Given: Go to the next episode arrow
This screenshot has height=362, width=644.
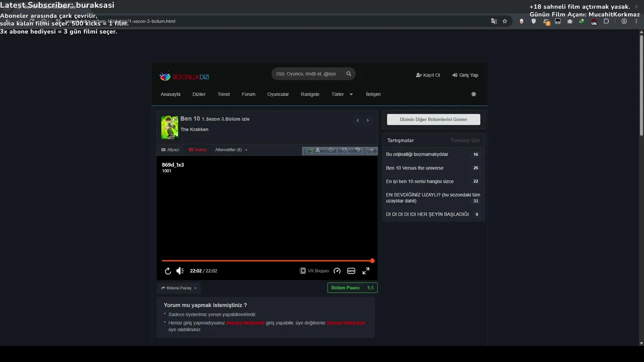Looking at the screenshot, I should pos(368,121).
